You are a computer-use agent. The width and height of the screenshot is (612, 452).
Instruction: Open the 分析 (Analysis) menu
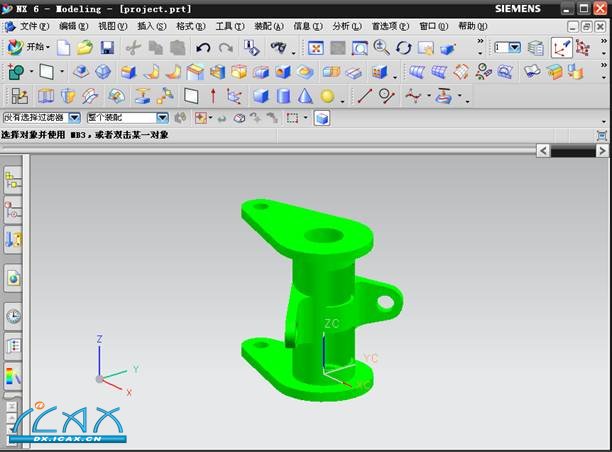click(347, 26)
